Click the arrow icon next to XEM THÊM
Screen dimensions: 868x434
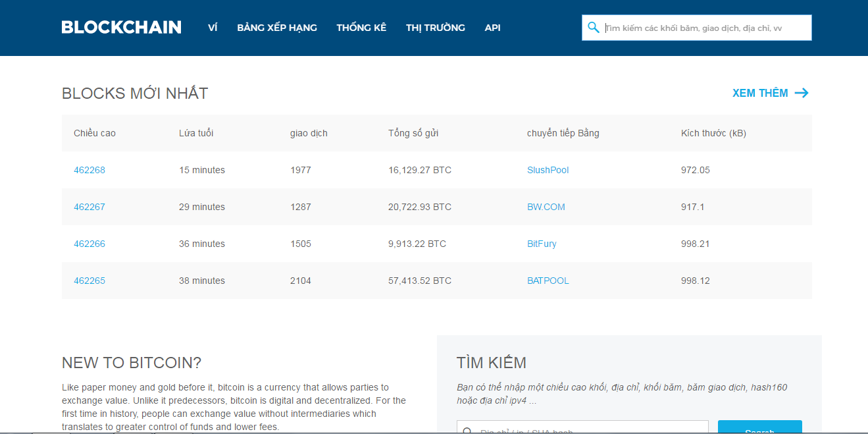pyautogui.click(x=802, y=93)
